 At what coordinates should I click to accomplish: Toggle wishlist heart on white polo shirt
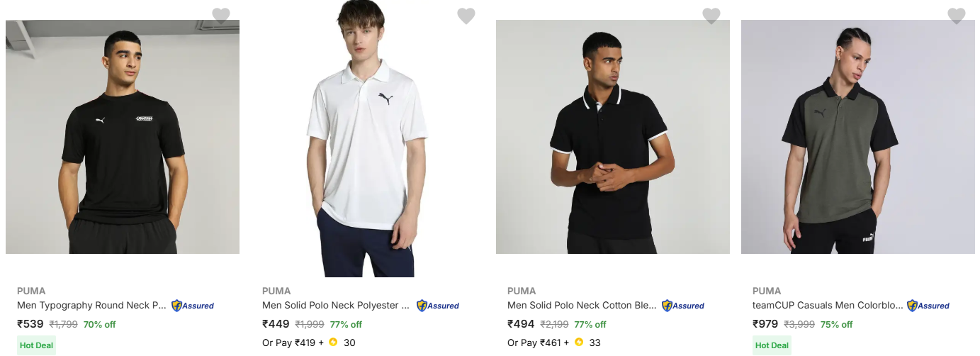[x=466, y=16]
